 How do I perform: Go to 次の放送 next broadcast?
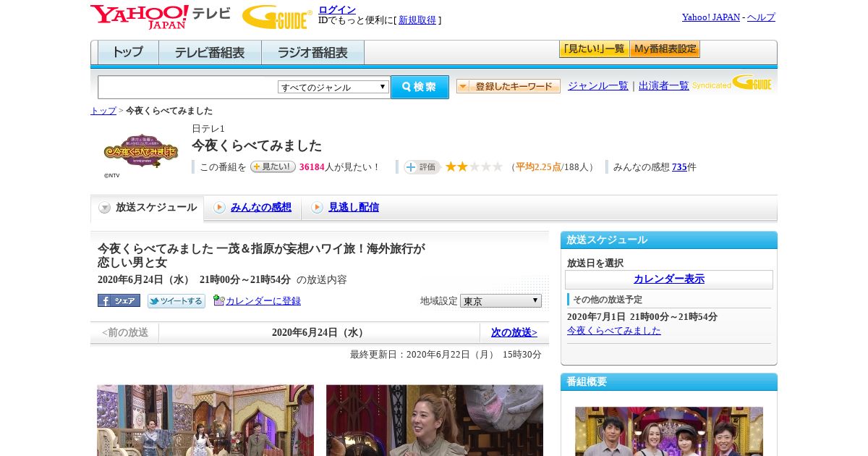pos(514,332)
